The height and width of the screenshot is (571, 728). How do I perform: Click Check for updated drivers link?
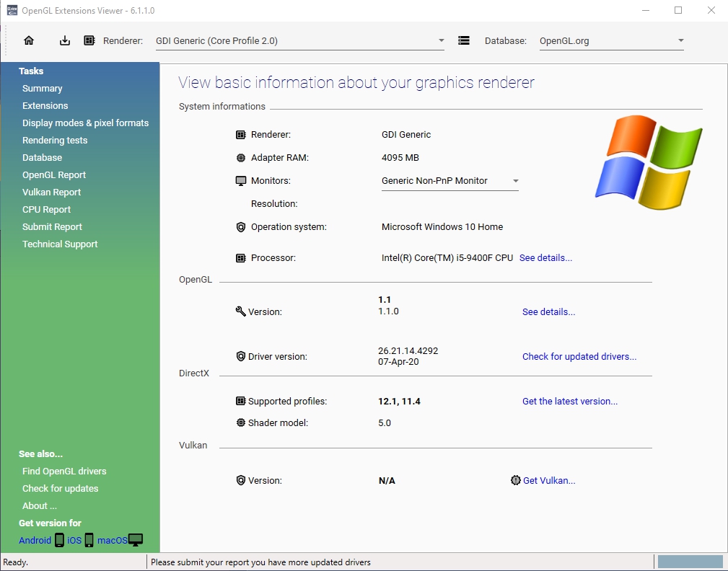[579, 356]
